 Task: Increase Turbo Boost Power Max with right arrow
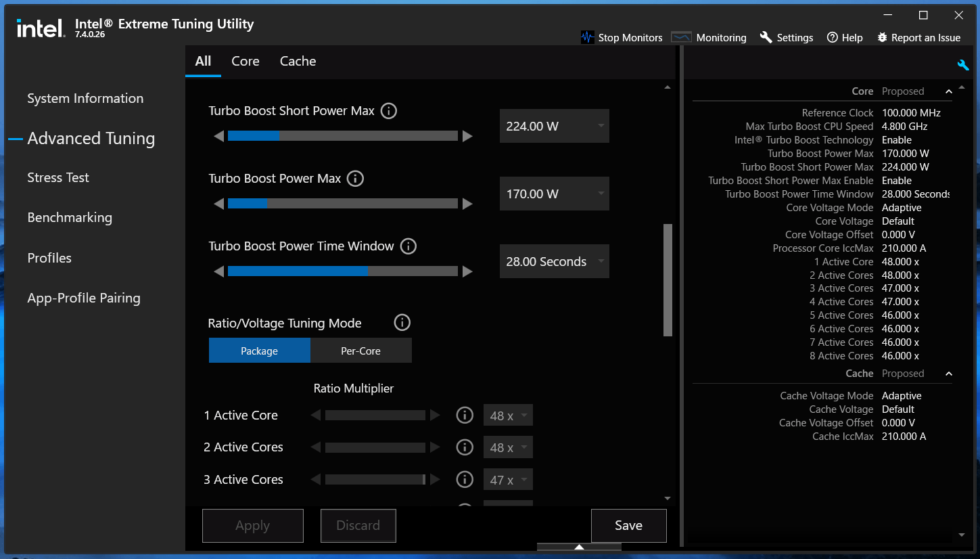click(467, 204)
